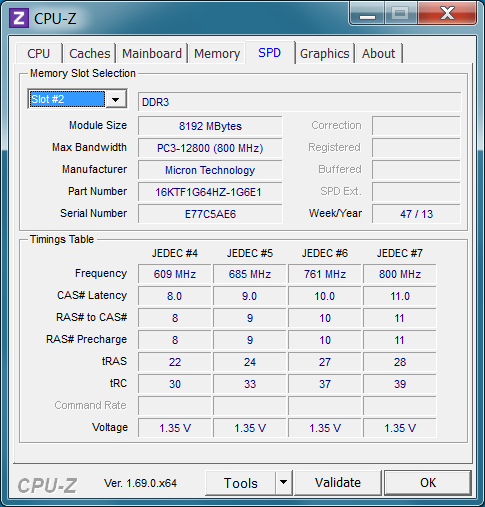Image resolution: width=485 pixels, height=507 pixels.
Task: Open the Graphics tab
Action: click(325, 53)
